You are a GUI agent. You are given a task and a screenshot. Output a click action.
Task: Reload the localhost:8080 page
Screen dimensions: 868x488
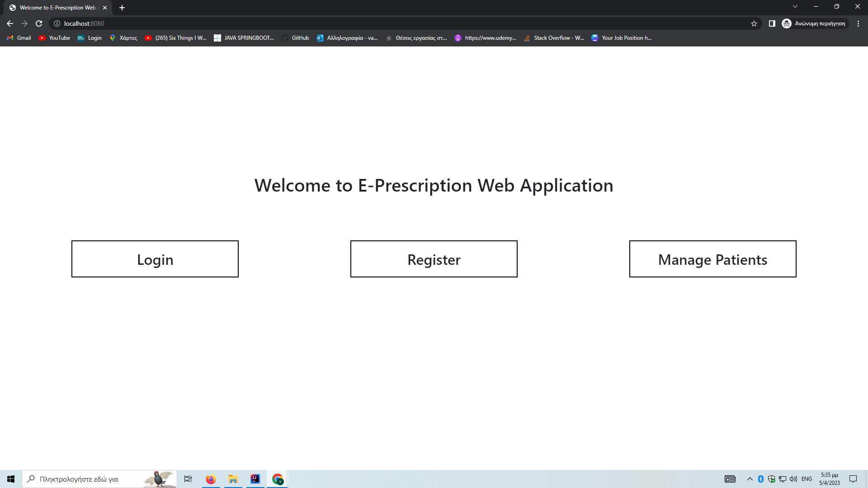39,23
